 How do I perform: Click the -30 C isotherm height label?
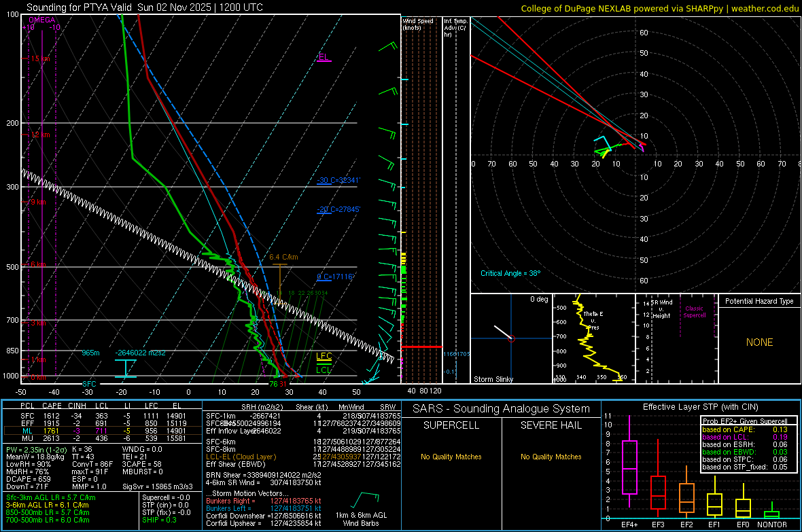pyautogui.click(x=338, y=180)
